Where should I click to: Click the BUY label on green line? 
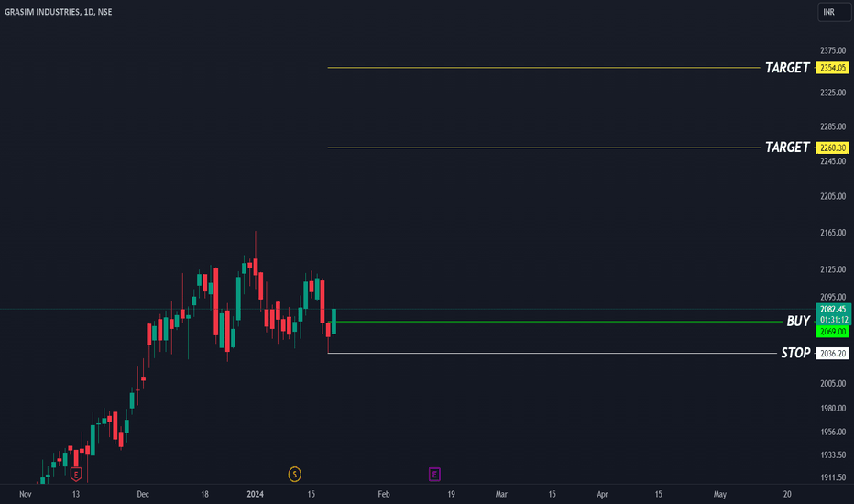[x=798, y=322]
